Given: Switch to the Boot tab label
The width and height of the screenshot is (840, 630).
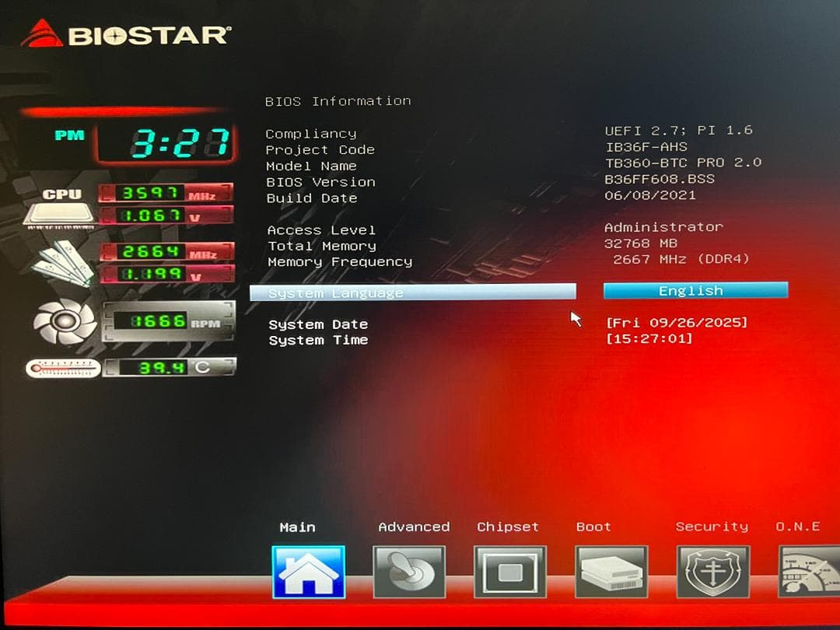Looking at the screenshot, I should (593, 527).
